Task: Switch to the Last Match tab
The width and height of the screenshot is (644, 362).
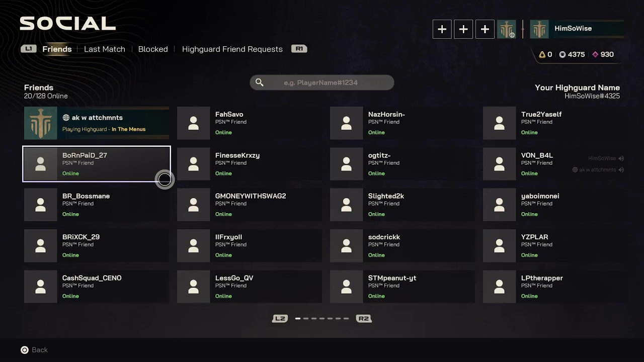Action: (105, 49)
